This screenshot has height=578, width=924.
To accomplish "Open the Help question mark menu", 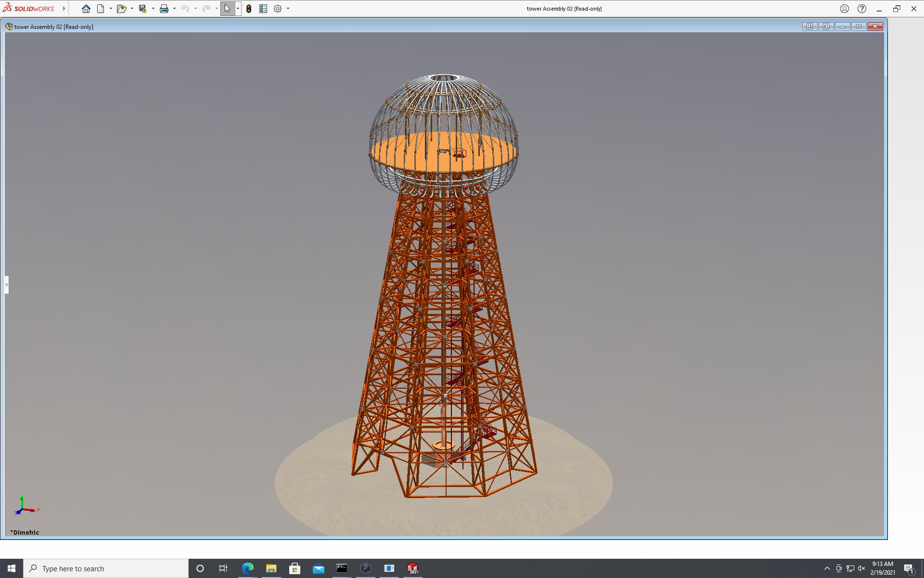I will click(x=862, y=9).
